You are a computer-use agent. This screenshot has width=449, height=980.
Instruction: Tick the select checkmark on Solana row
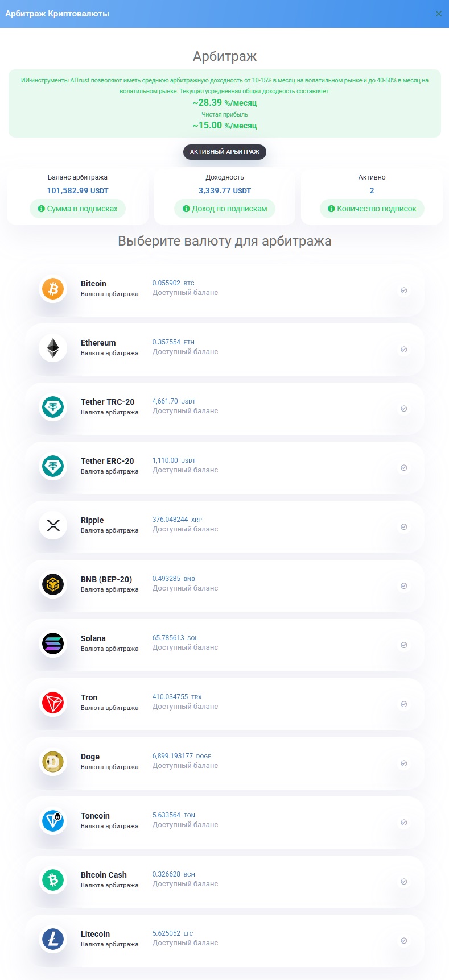[404, 645]
